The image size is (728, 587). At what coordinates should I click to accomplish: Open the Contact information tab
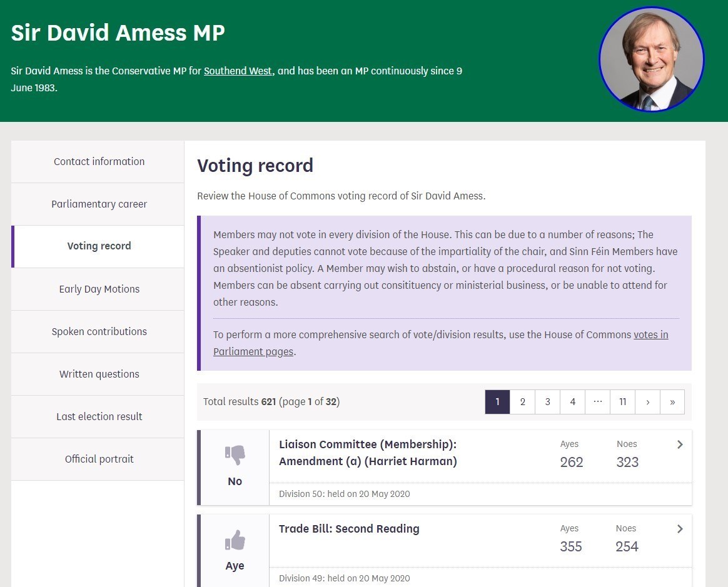coord(99,161)
